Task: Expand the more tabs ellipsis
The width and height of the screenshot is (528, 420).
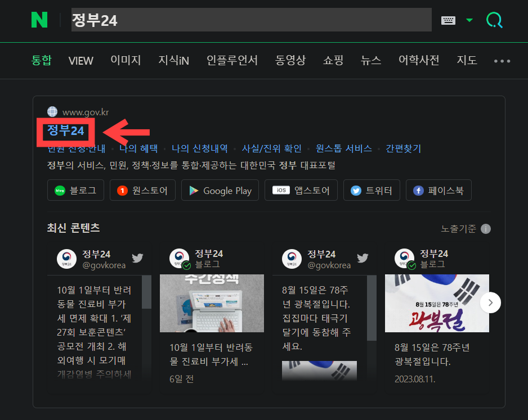Action: [502, 61]
